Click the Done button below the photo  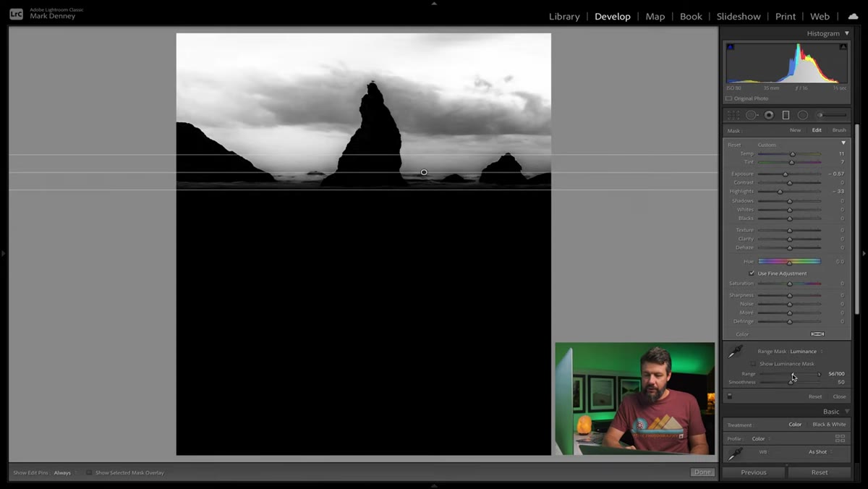point(702,472)
